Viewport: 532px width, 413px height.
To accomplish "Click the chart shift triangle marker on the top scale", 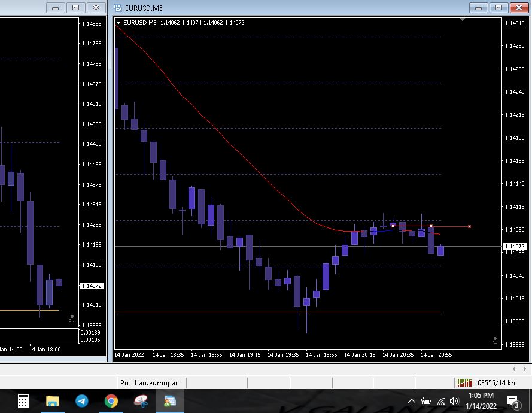I will pyautogui.click(x=462, y=20).
